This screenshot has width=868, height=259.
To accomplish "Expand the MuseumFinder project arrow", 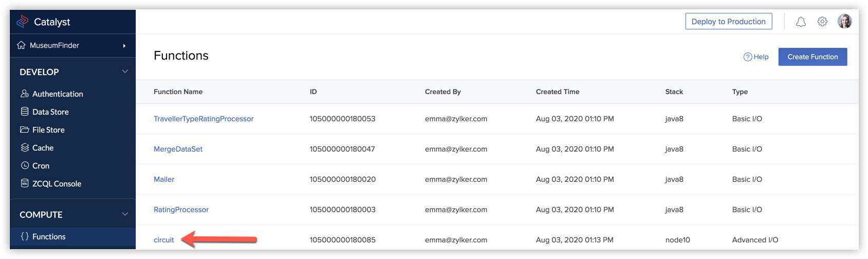I will pyautogui.click(x=124, y=46).
